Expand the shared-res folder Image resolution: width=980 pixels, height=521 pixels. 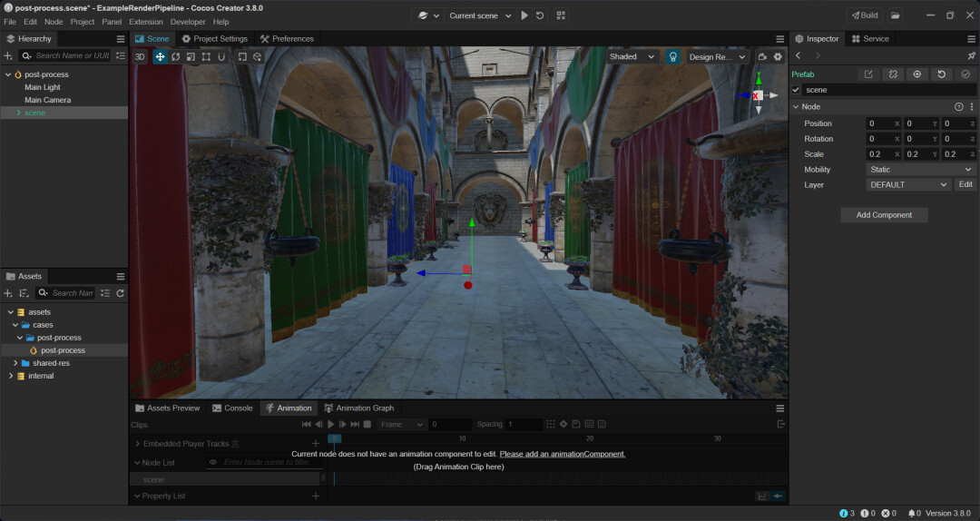(15, 363)
